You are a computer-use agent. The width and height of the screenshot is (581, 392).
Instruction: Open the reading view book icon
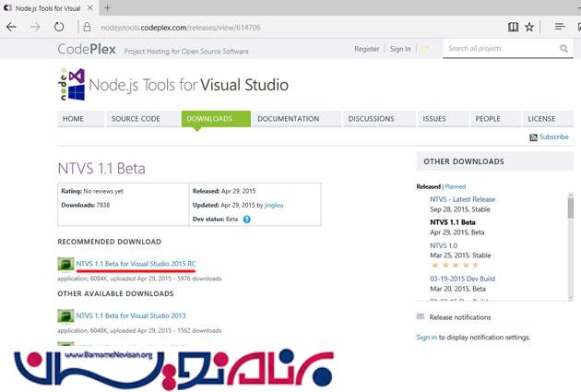pyautogui.click(x=513, y=27)
